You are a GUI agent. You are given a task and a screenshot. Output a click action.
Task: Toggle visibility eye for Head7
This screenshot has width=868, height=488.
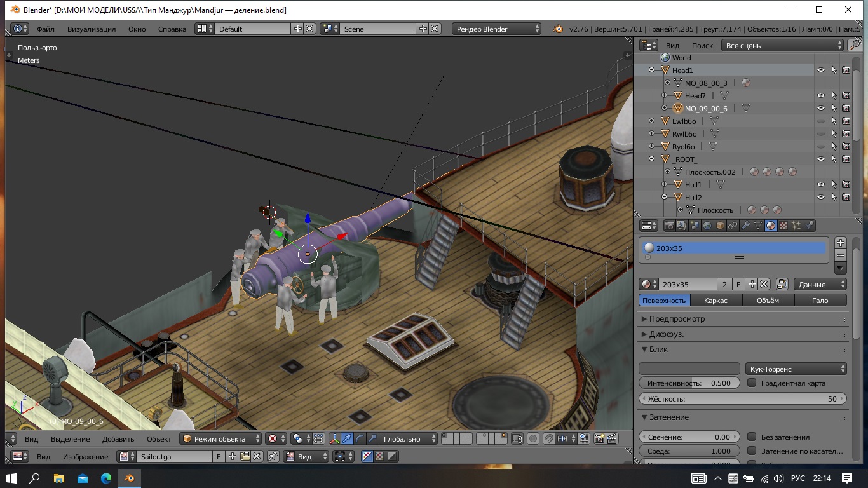point(820,96)
